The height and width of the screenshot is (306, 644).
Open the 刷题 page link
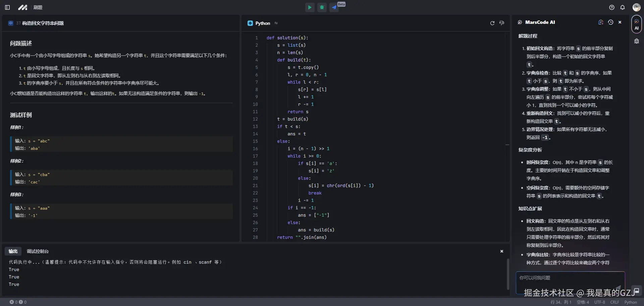tap(38, 7)
